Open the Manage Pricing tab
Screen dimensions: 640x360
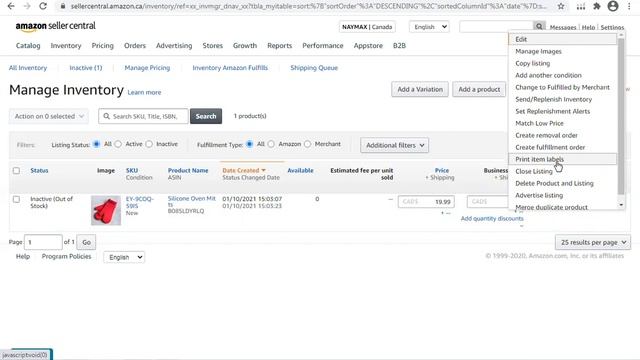tap(147, 68)
